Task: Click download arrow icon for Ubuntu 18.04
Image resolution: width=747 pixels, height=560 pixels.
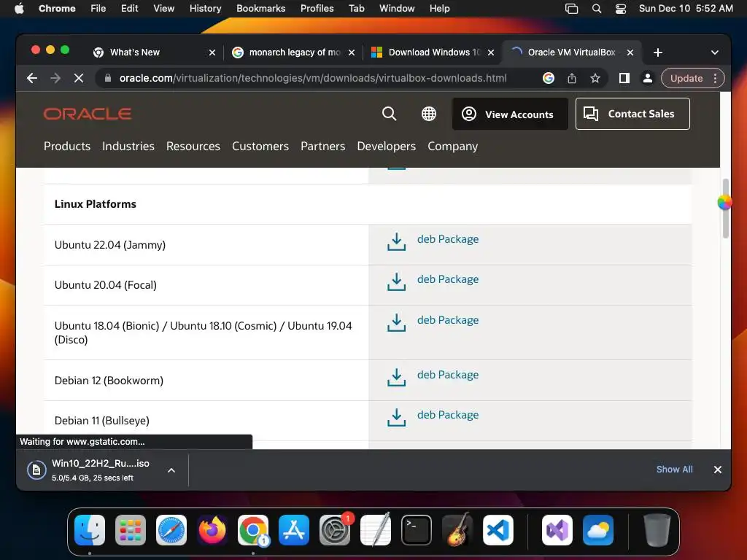Action: (x=396, y=322)
